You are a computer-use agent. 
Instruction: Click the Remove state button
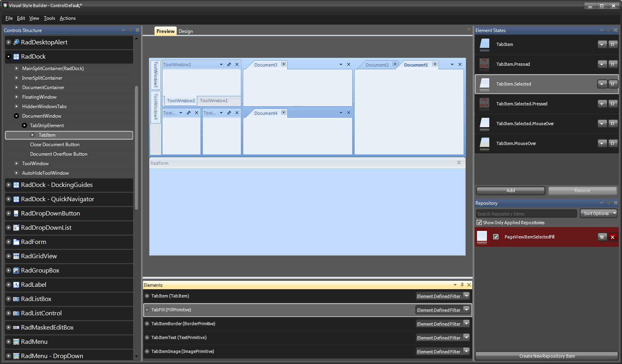(x=582, y=191)
